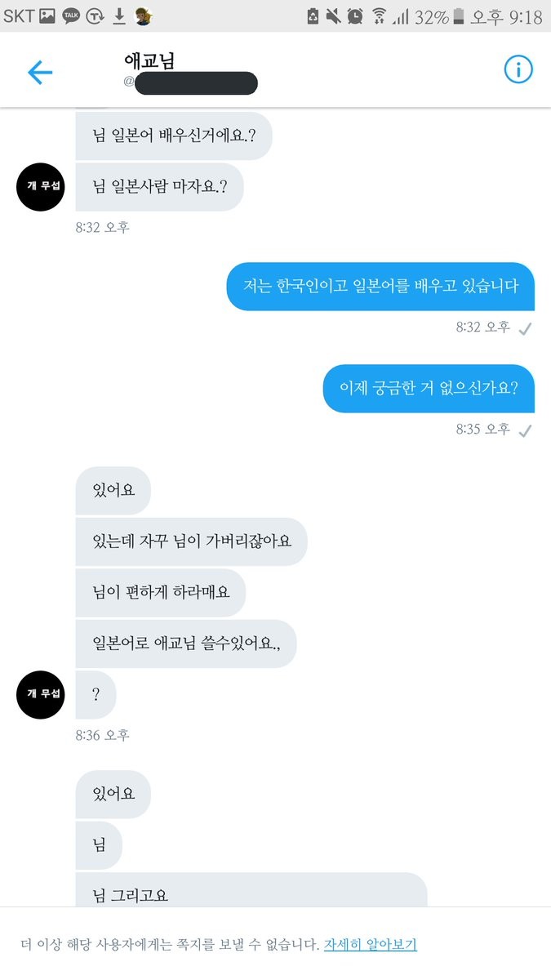The image size is (551, 980).
Task: Tap the alarm clock icon in status bar
Action: click(355, 16)
